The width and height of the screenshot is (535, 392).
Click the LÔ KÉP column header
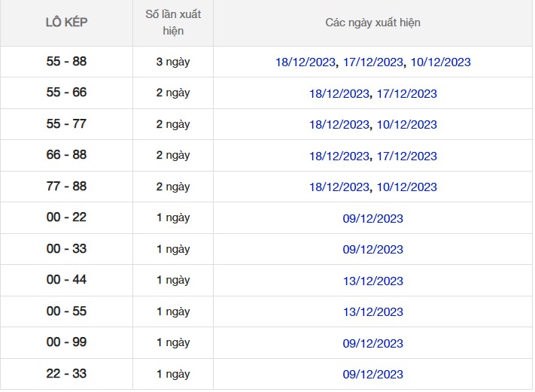coord(66,23)
